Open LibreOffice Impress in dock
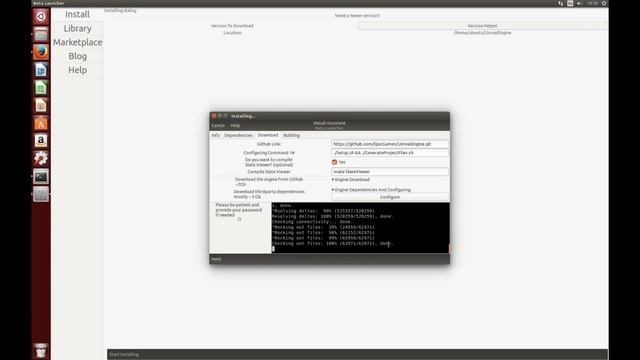This screenshot has width=640, height=360. click(x=41, y=105)
